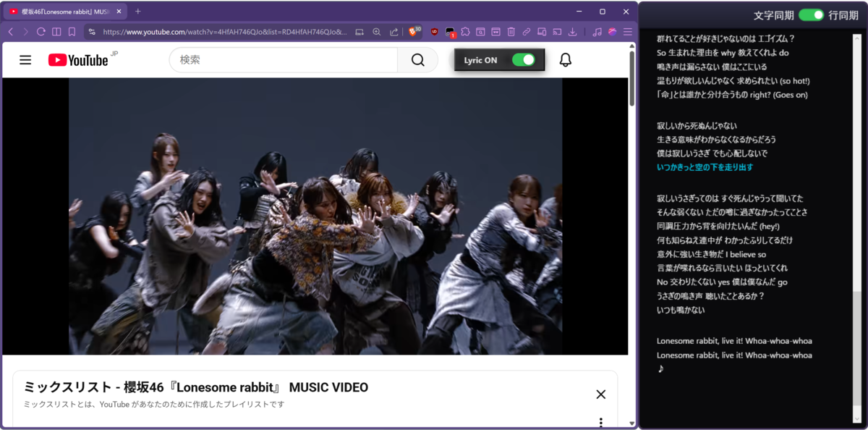
Task: Open the extensions puzzle-piece menu
Action: point(465,32)
